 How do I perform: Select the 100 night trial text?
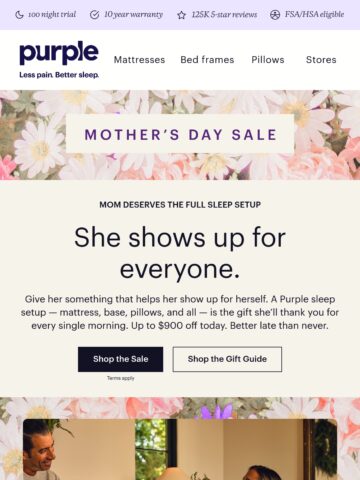pyautogui.click(x=52, y=15)
